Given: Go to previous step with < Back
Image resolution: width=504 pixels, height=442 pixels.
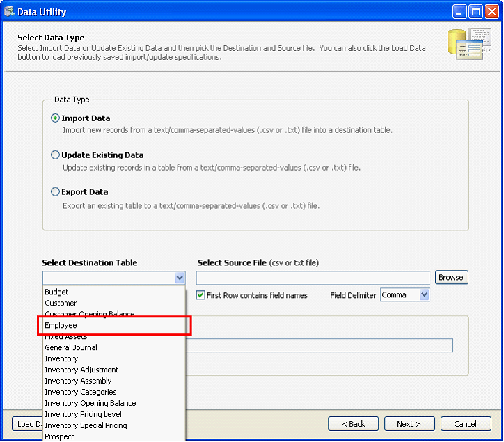Looking at the screenshot, I should (353, 424).
